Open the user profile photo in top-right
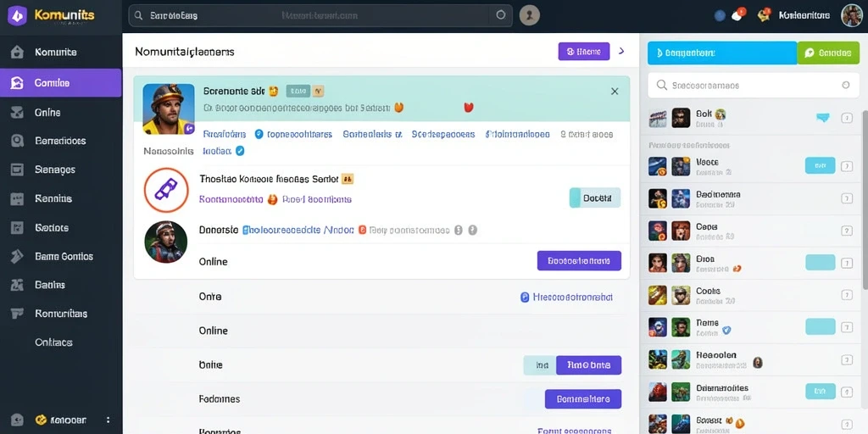 (851, 15)
